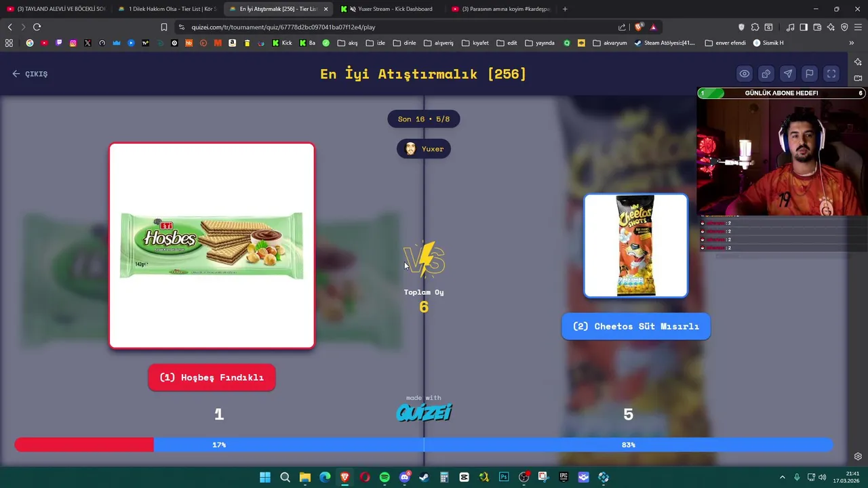Select the Hoşbeş wafer image card
Screen dimensions: 868x488
pyautogui.click(x=212, y=245)
